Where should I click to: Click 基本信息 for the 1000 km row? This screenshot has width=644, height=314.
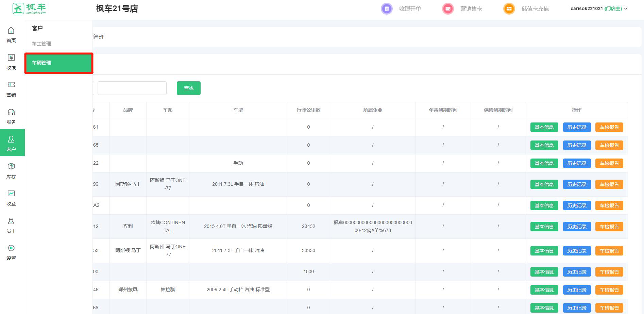[544, 272]
